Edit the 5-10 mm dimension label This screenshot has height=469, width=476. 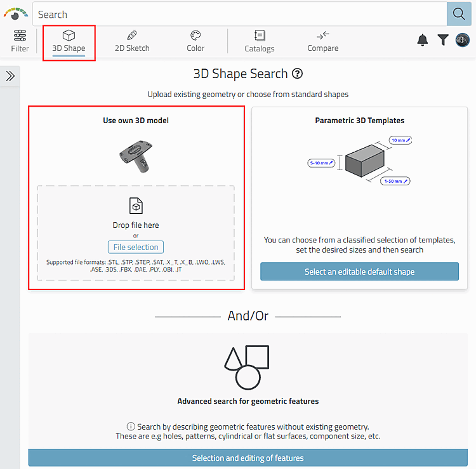pyautogui.click(x=321, y=163)
